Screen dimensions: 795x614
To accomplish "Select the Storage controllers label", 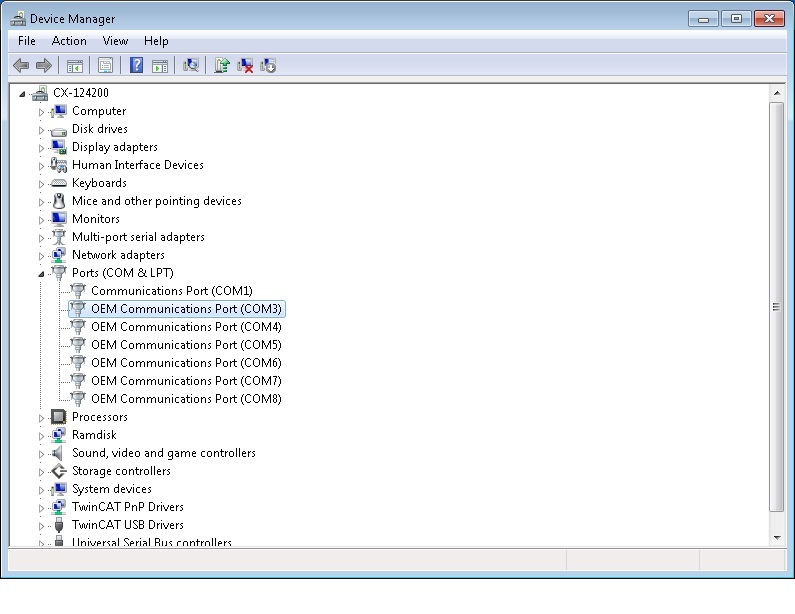I will (x=121, y=471).
